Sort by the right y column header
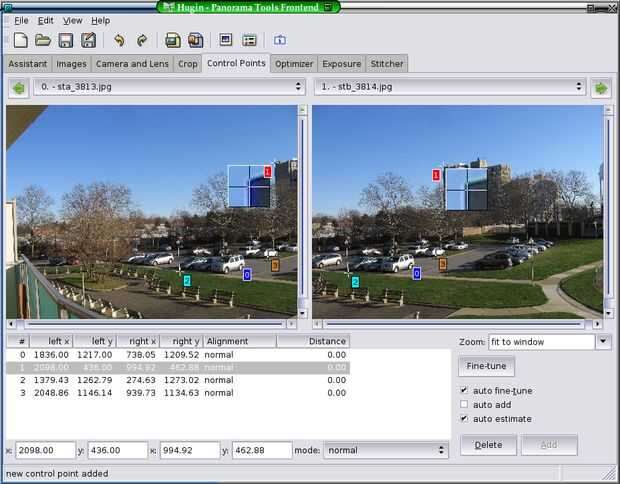 click(182, 341)
